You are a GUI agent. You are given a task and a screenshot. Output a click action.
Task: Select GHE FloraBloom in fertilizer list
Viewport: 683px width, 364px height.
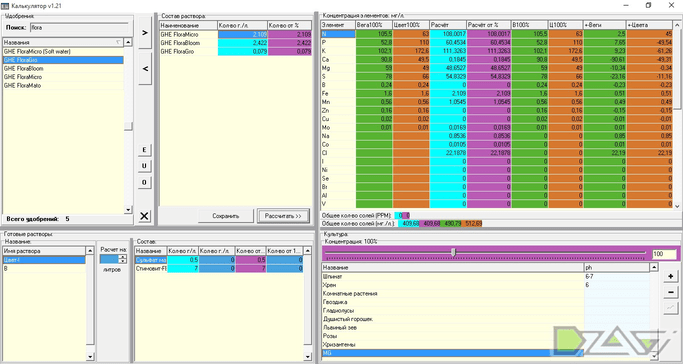(63, 68)
